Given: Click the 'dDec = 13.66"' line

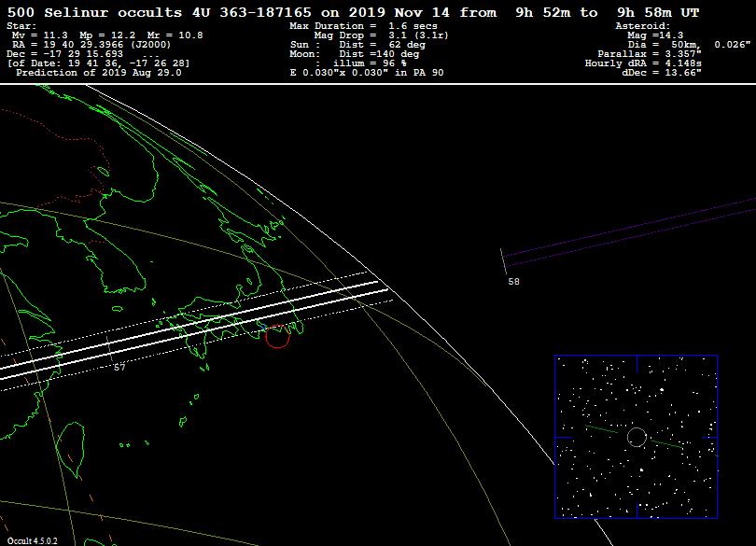Looking at the screenshot, I should 662,73.
